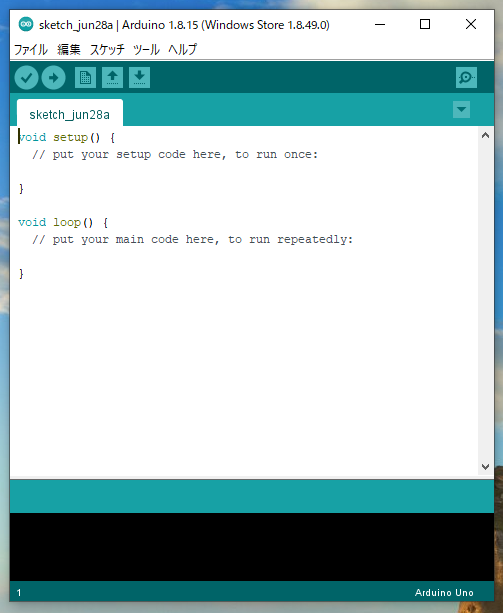Screen dimensions: 503x613
Task: Open the ファイル menu
Action: [x=30, y=50]
